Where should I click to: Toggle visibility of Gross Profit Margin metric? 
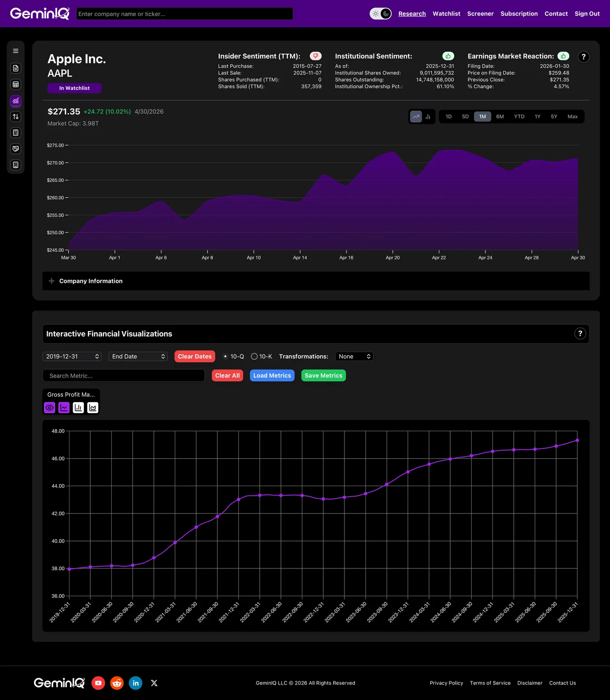50,408
